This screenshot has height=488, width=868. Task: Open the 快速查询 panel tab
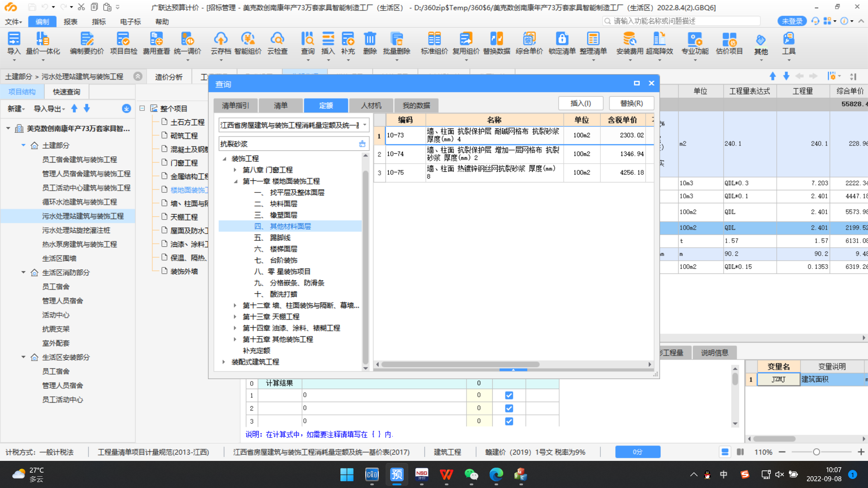tap(66, 92)
